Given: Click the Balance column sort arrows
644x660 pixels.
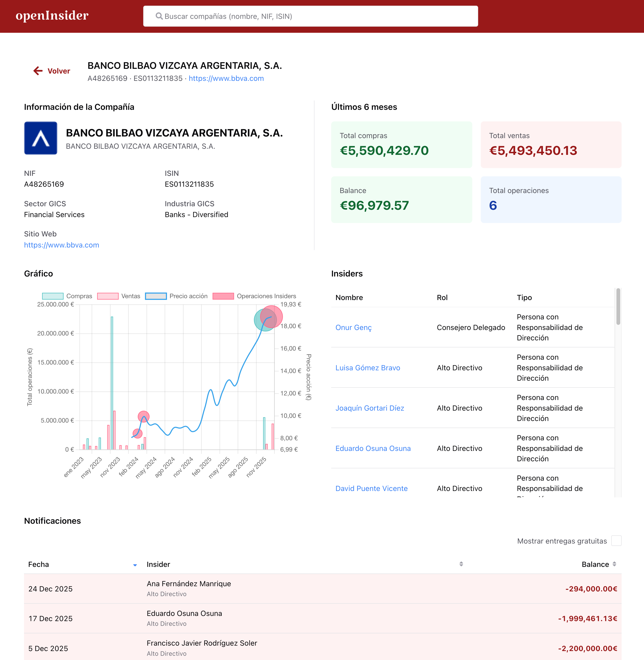Looking at the screenshot, I should 614,564.
